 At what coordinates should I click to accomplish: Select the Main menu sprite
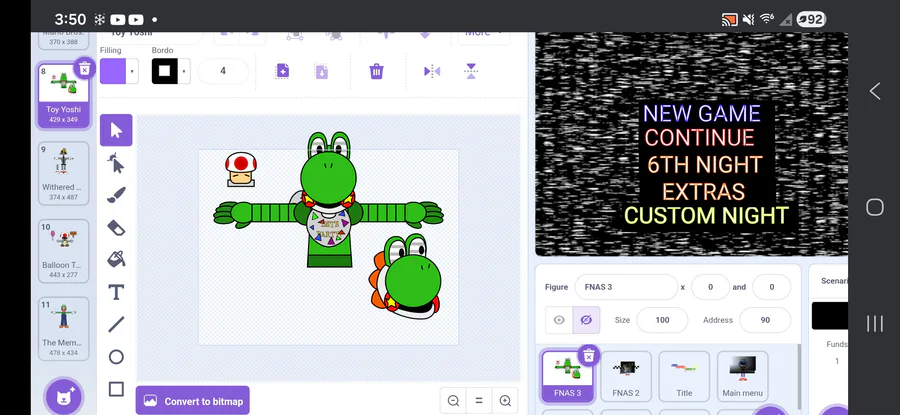[x=743, y=376]
